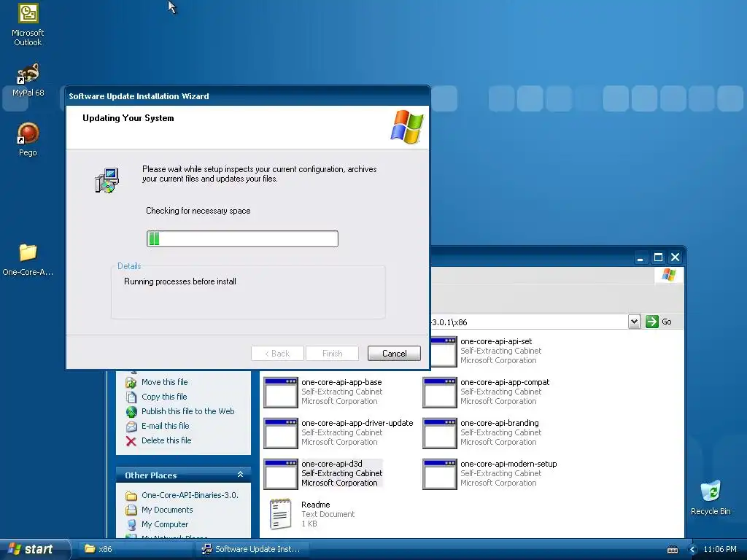The height and width of the screenshot is (560, 747).
Task: Open My Documents under Other Places
Action: tap(167, 510)
